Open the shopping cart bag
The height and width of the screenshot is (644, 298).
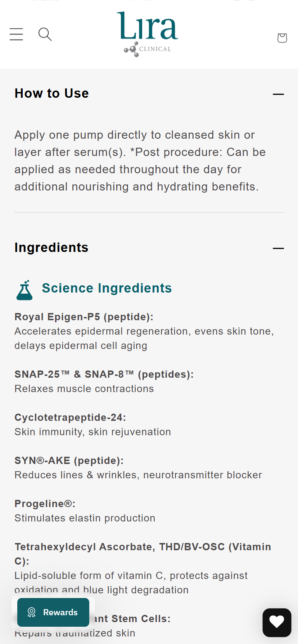coord(282,38)
